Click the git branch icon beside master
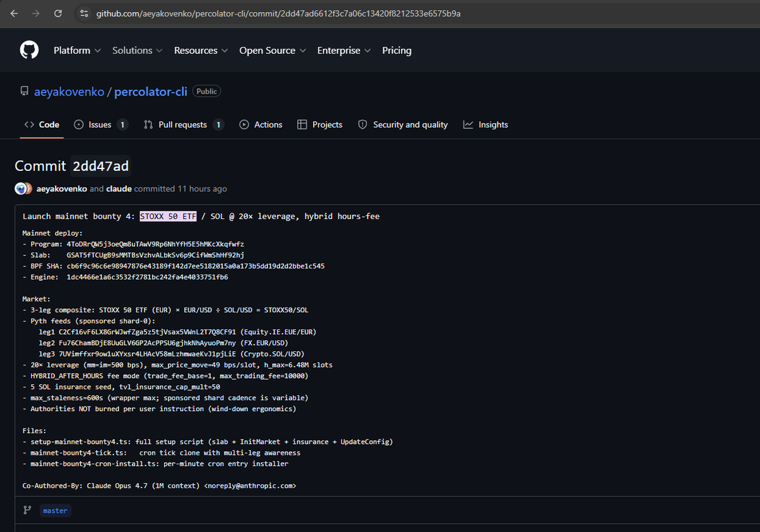 point(27,510)
